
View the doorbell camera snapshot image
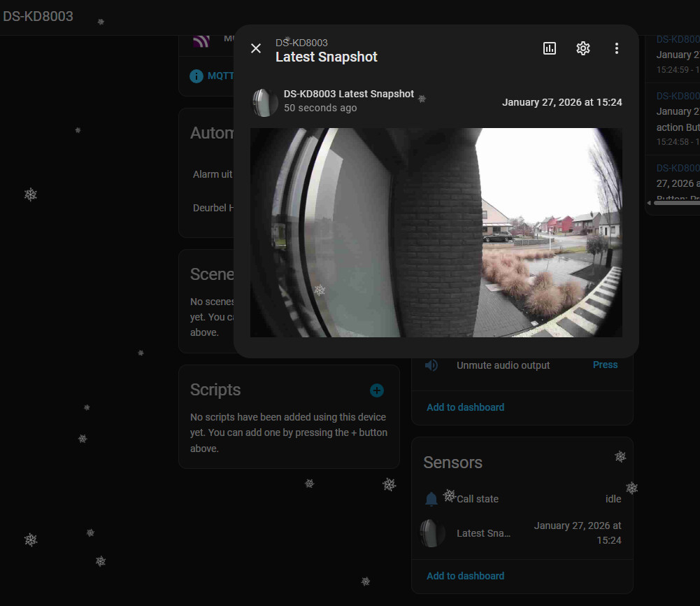(436, 232)
